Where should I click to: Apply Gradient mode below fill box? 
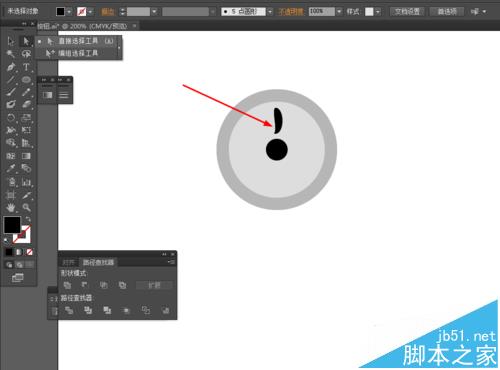point(19,252)
